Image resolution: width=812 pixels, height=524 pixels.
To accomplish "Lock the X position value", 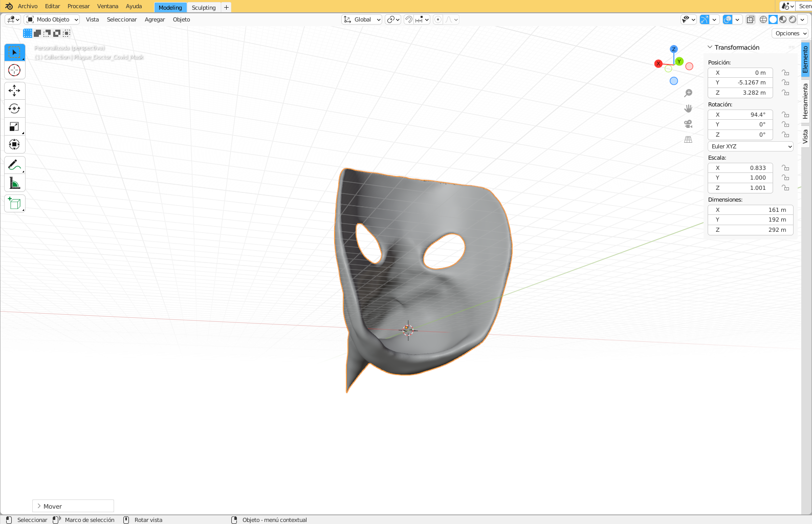I will [x=785, y=73].
